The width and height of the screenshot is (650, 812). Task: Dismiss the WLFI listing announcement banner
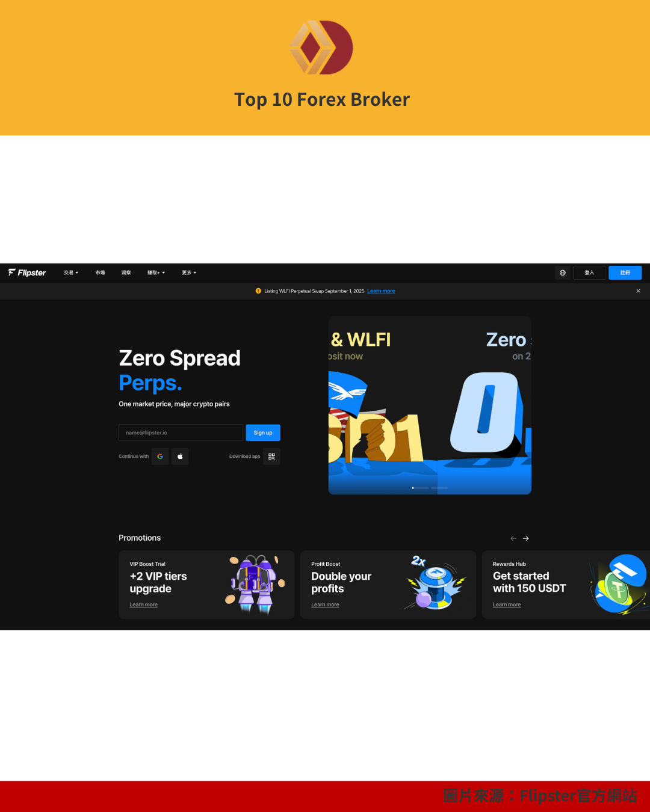click(x=638, y=291)
